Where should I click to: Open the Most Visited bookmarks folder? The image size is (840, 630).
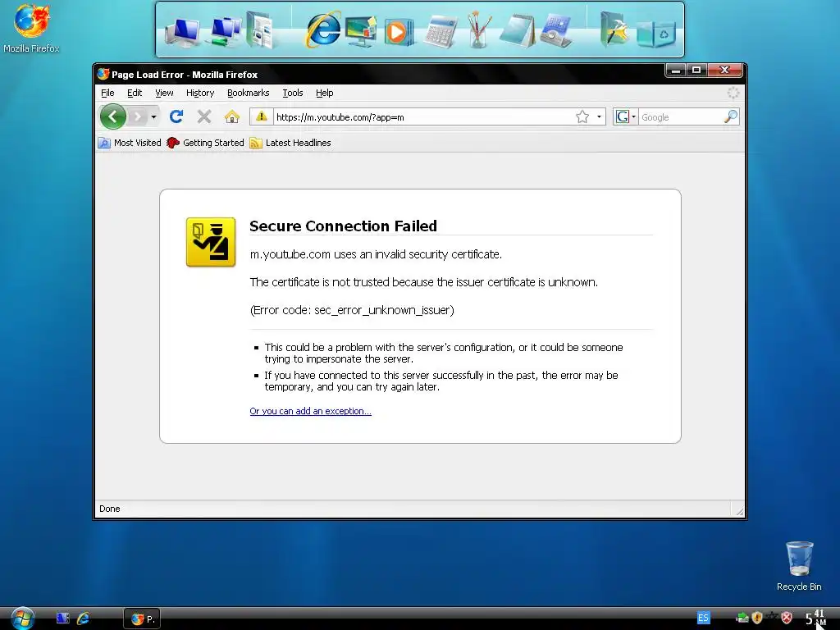tap(130, 143)
